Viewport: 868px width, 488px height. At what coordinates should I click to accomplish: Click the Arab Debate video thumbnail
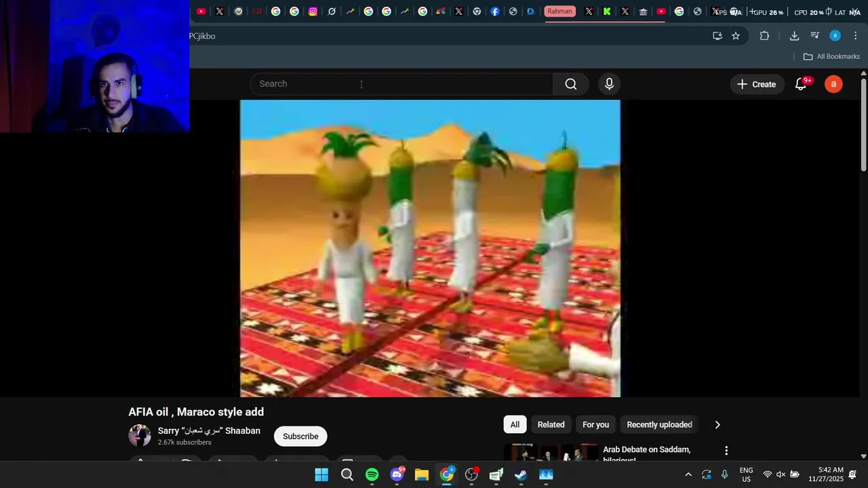pos(551,453)
